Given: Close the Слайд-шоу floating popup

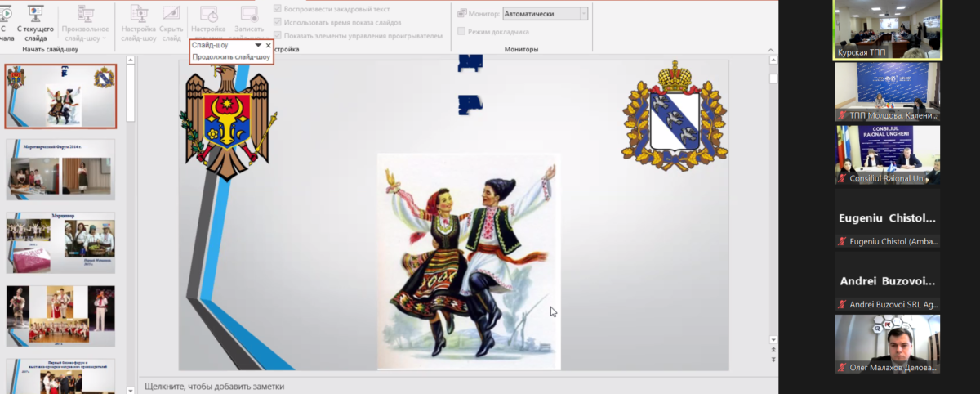Looking at the screenshot, I should 269,46.
